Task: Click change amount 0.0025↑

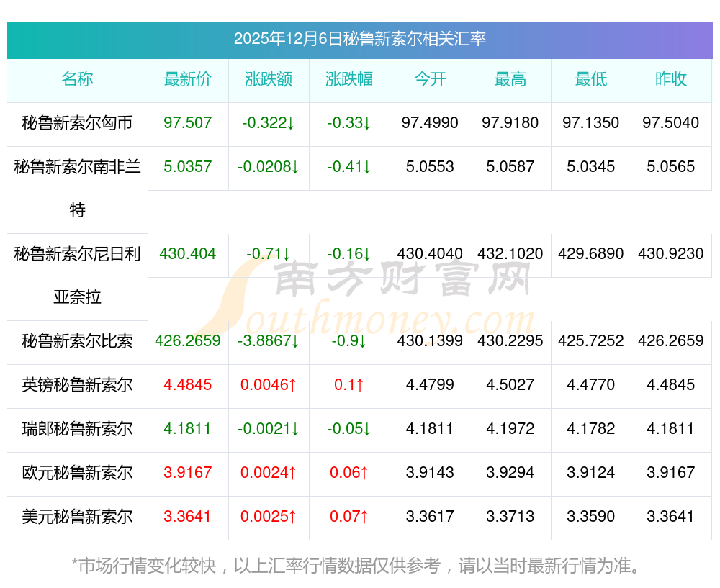Action: [269, 517]
